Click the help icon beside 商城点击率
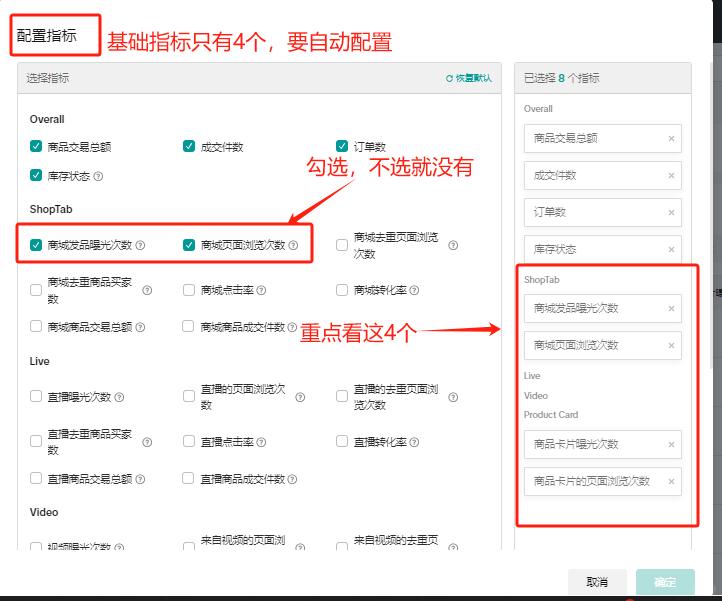The image size is (722, 601). tap(261, 290)
